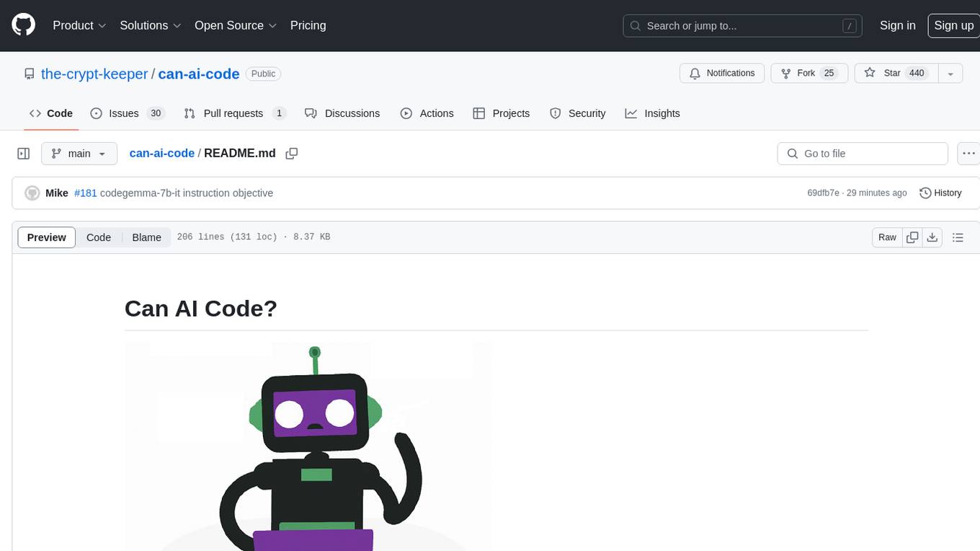Expand the file tree side panel
The image size is (980, 551).
tap(24, 154)
